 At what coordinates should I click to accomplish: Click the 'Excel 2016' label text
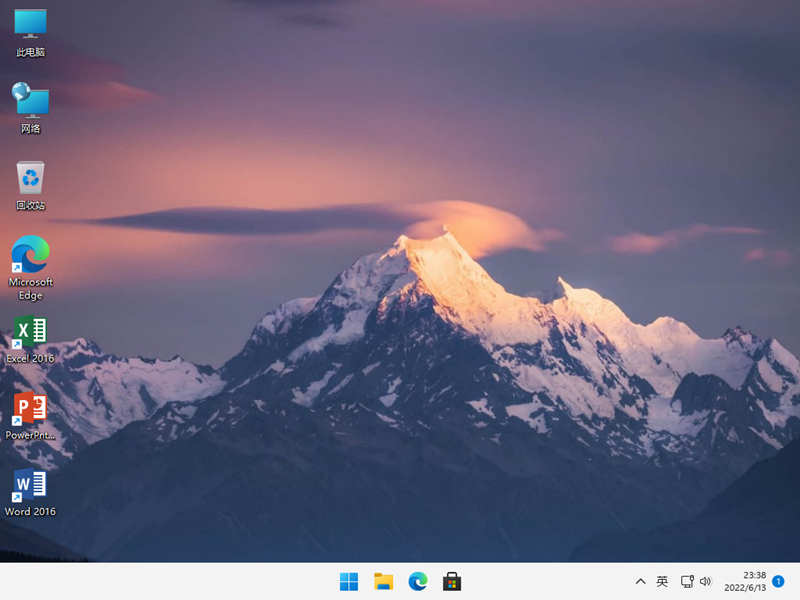click(x=30, y=359)
